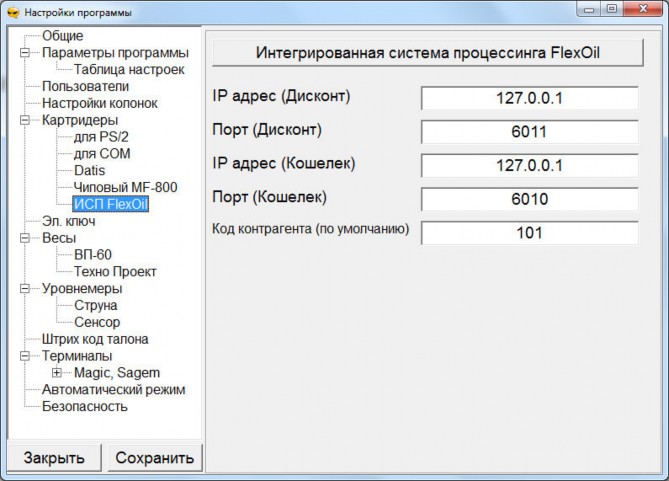Focus the Код контрагента field

529,233
